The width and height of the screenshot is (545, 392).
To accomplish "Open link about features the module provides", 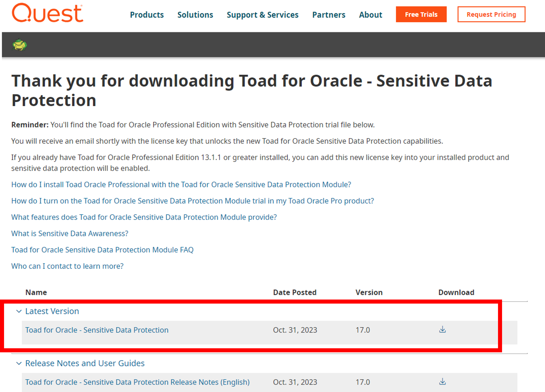I will pyautogui.click(x=144, y=217).
